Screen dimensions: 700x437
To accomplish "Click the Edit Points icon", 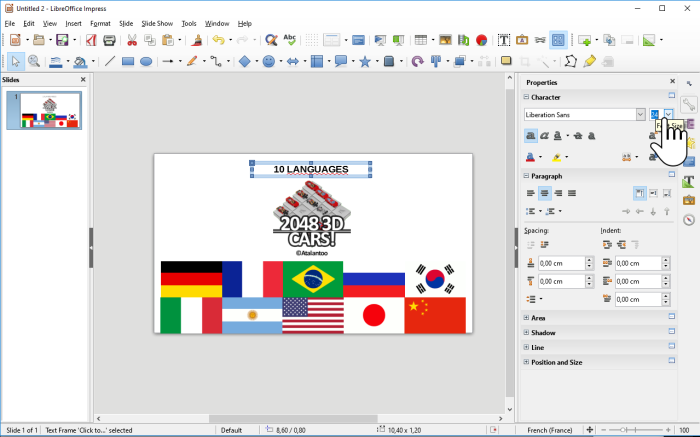I will pyautogui.click(x=571, y=61).
